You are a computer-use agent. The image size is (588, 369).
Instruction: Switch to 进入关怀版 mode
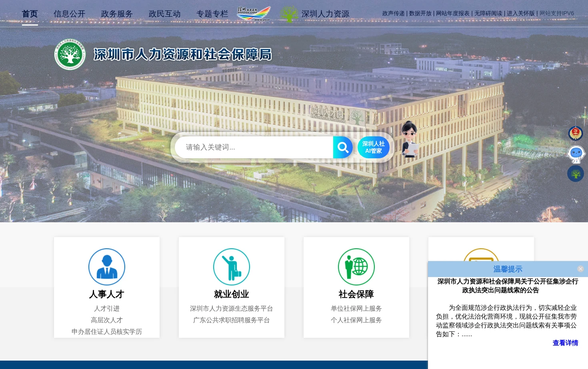521,13
